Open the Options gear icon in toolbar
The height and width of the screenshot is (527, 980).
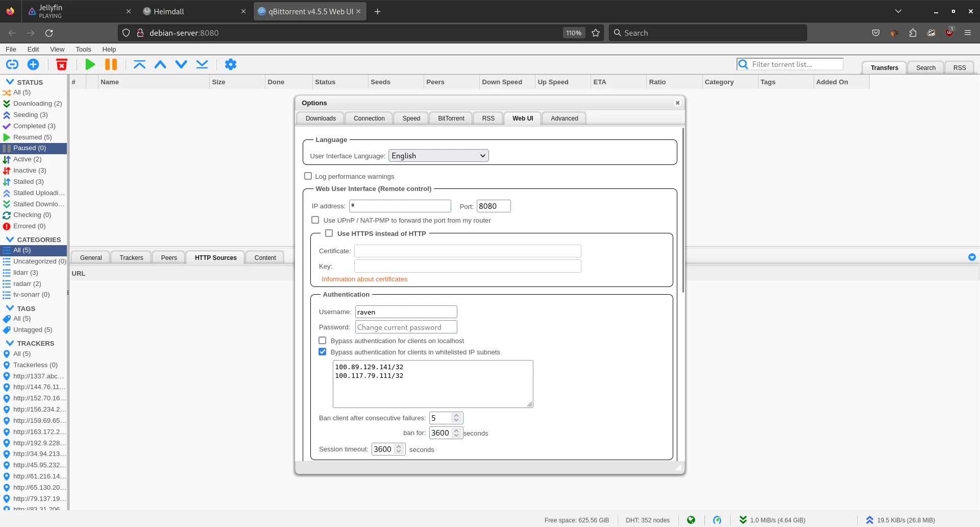point(231,64)
